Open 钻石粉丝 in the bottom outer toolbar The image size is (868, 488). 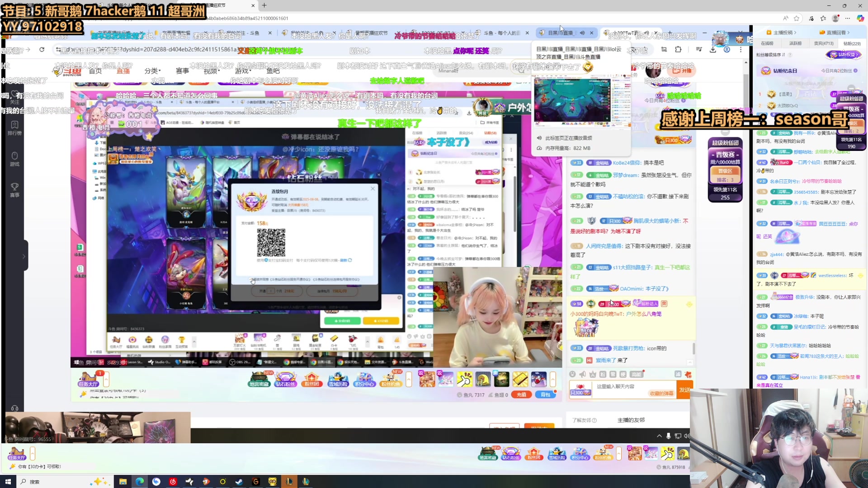[x=511, y=453]
